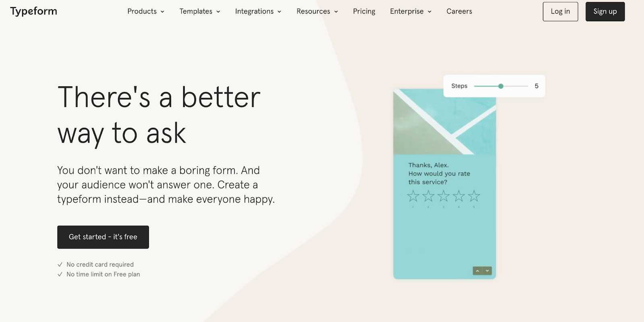The height and width of the screenshot is (322, 644).
Task: Click the form's down arrow navigation
Action: [x=487, y=271]
